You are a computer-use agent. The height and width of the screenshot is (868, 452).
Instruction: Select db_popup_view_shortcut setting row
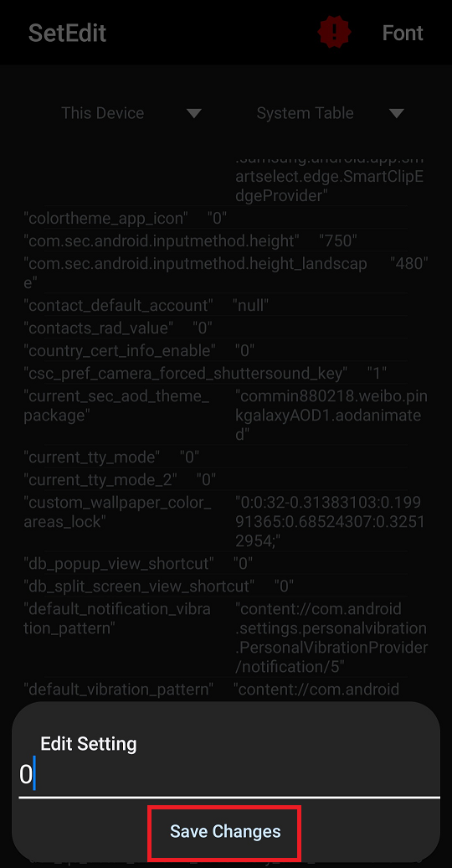coord(214,564)
